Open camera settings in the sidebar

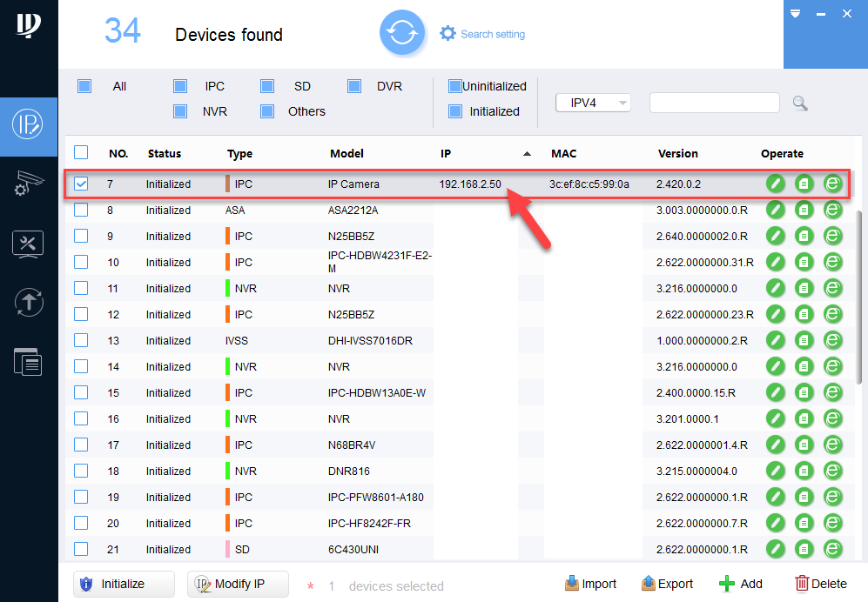coord(28,184)
